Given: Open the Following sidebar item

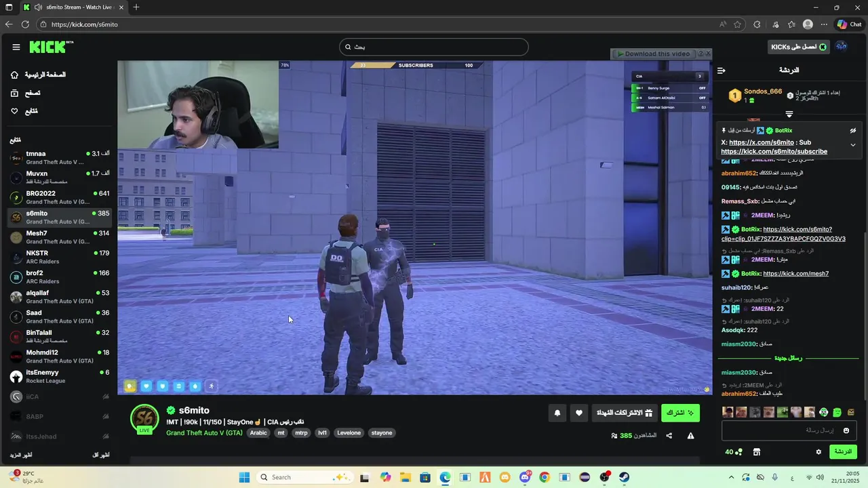Looking at the screenshot, I should point(24,111).
